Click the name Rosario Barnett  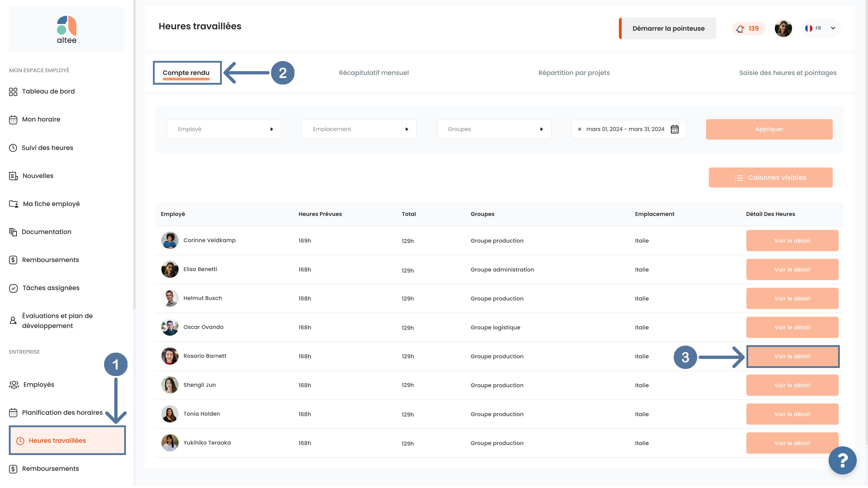point(205,356)
